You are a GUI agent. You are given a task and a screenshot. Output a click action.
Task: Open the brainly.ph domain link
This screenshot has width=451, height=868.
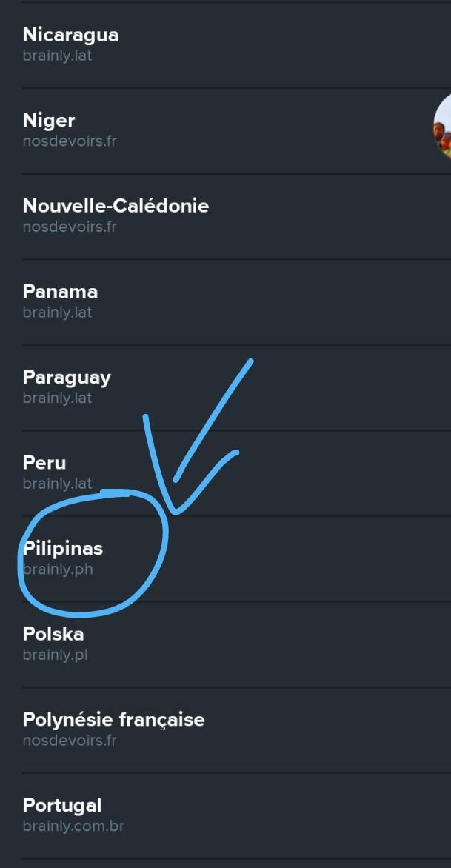click(x=58, y=570)
